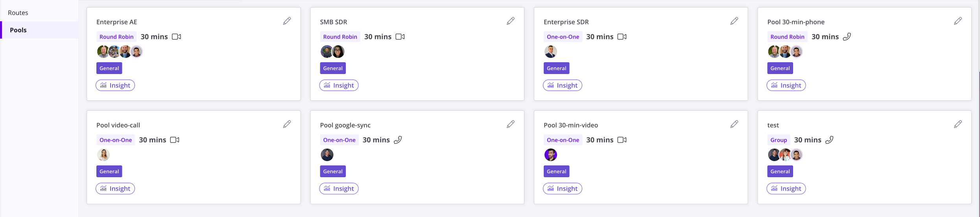Click the avatar on Pool video-call card
This screenshot has height=217, width=980.
pos(103,155)
